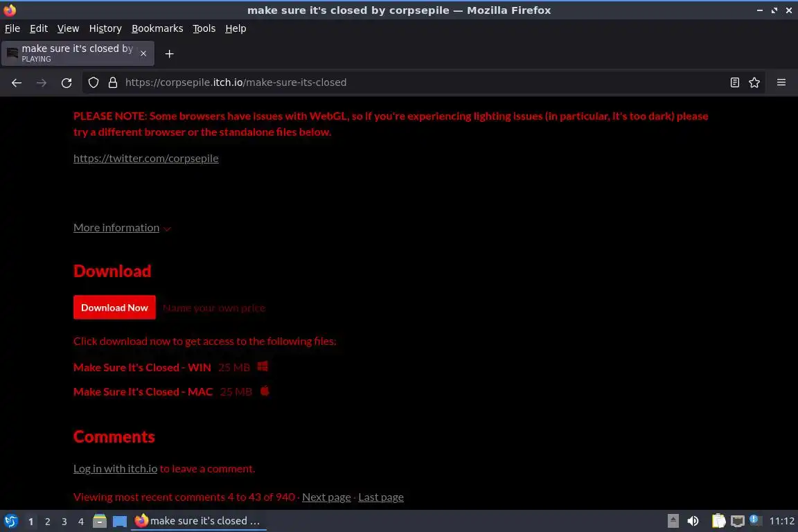Select Firefox window in taskbar
The image size is (798, 532).
point(199,521)
